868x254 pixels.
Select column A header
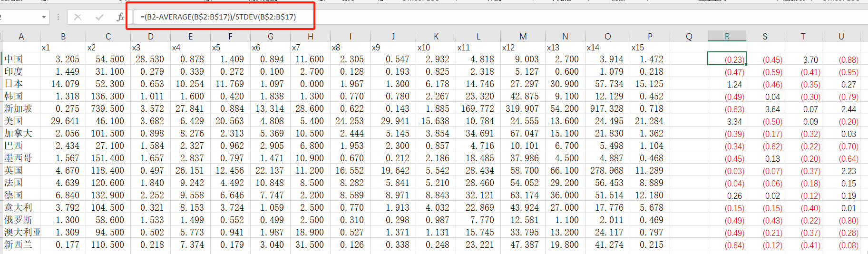tap(21, 36)
